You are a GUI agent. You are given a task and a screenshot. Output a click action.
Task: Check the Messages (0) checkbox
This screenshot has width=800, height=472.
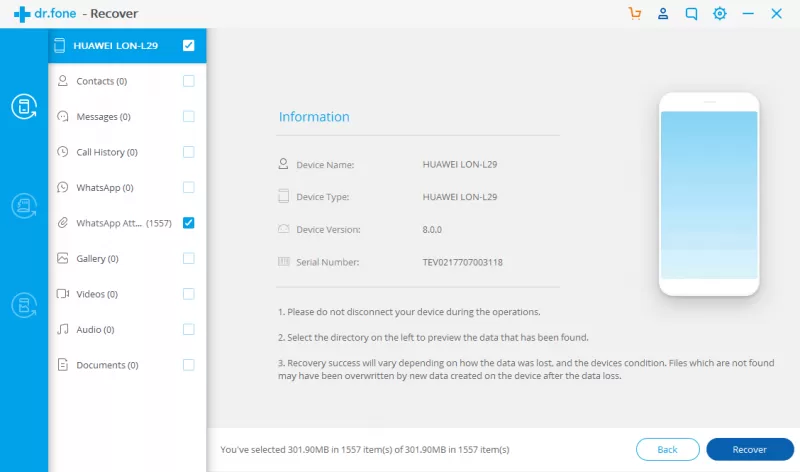pyautogui.click(x=189, y=116)
